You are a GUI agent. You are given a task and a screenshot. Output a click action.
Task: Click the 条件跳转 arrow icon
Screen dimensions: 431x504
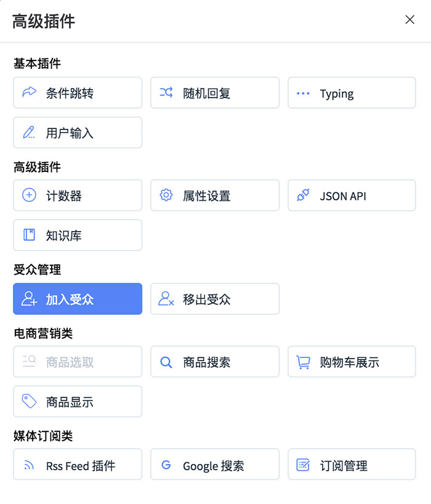(29, 92)
